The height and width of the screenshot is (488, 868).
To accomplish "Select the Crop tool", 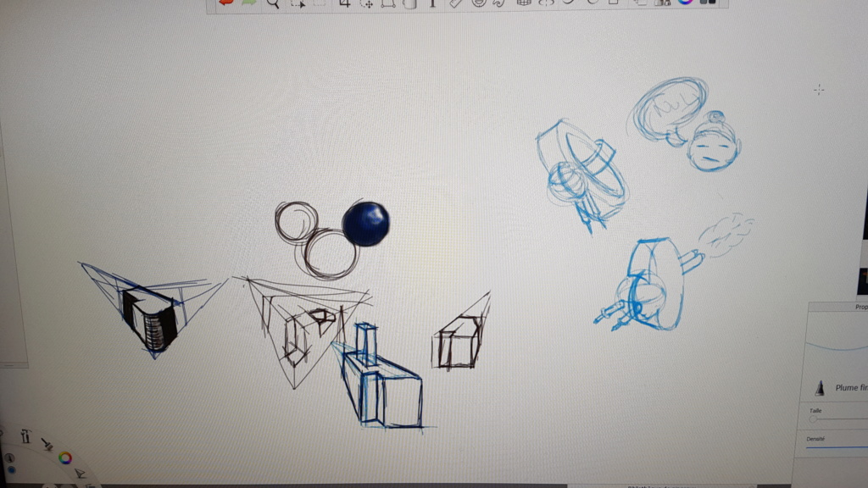I will click(345, 3).
